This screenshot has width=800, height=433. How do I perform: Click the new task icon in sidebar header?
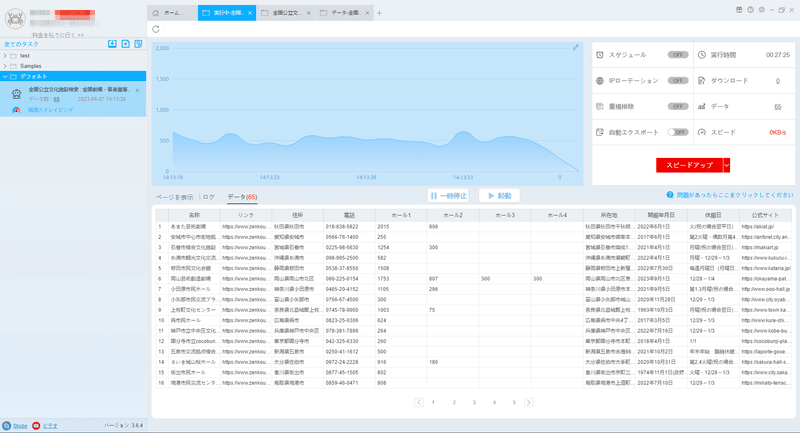click(126, 44)
